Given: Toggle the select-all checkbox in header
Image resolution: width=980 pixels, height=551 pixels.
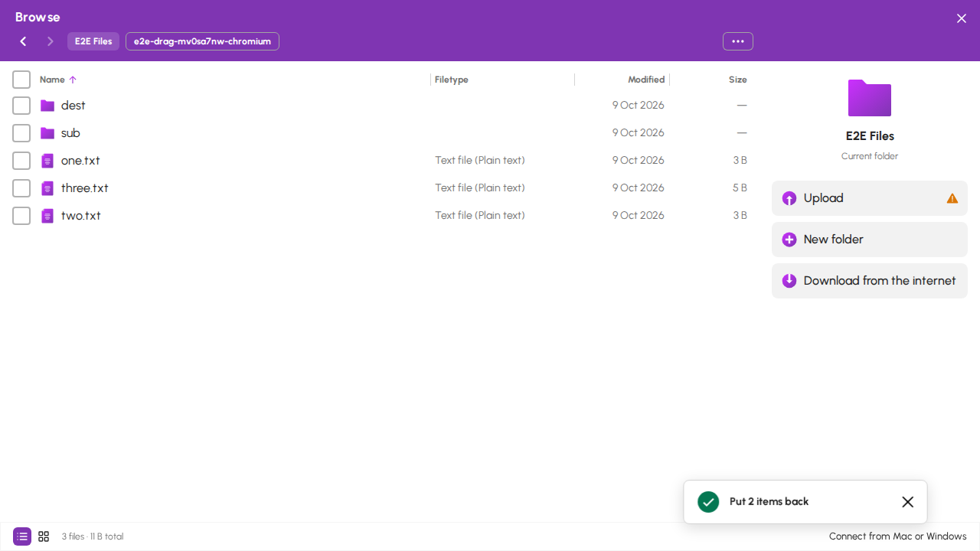Looking at the screenshot, I should point(21,80).
